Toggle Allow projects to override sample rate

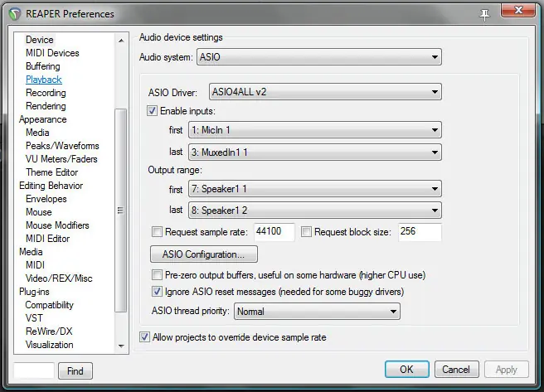click(x=144, y=337)
